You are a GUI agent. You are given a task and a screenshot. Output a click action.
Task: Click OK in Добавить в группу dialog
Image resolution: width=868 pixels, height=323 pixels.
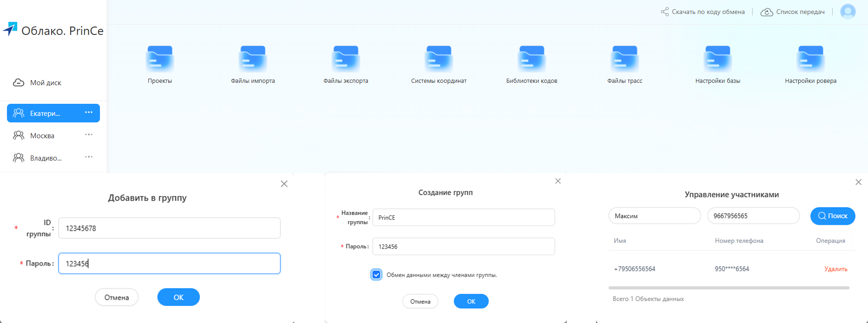tap(179, 297)
